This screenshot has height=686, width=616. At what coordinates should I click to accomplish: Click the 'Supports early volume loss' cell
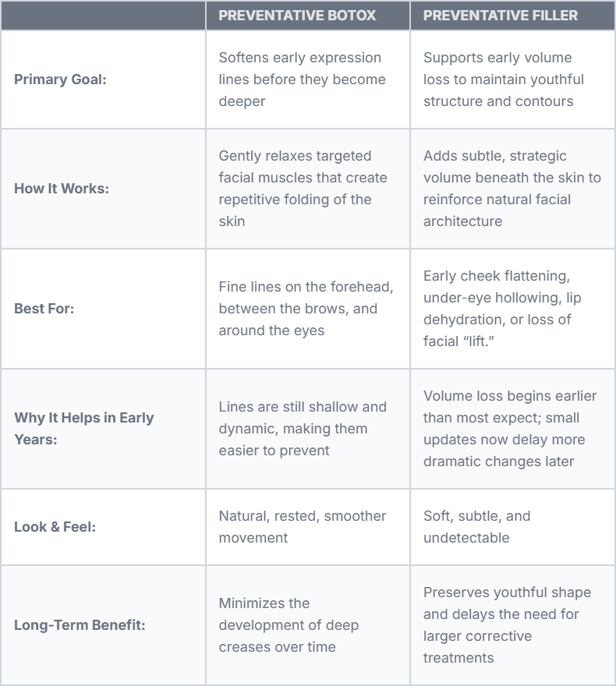(504, 80)
